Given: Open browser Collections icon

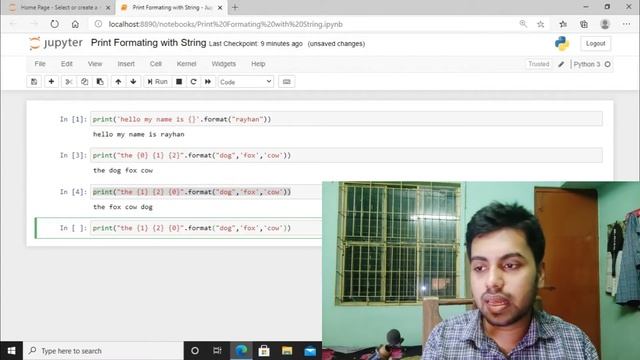Looking at the screenshot, I should pyautogui.click(x=584, y=24).
